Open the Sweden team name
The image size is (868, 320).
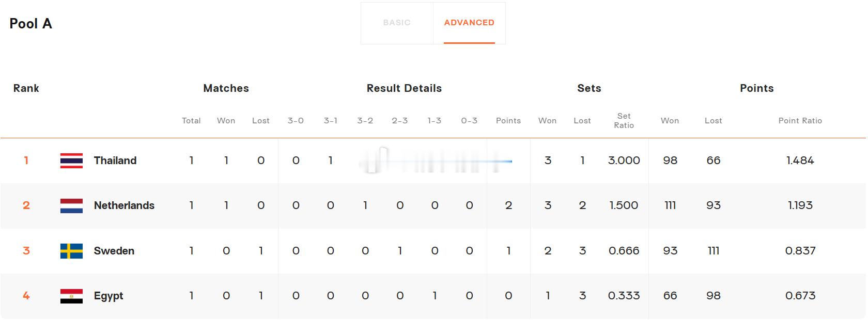click(114, 251)
